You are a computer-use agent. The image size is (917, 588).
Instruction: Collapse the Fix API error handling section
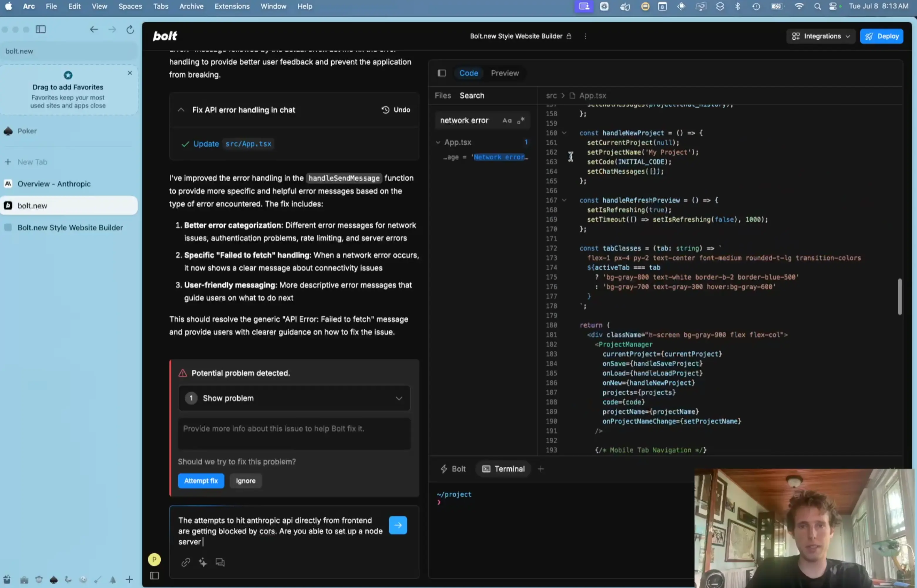(181, 110)
